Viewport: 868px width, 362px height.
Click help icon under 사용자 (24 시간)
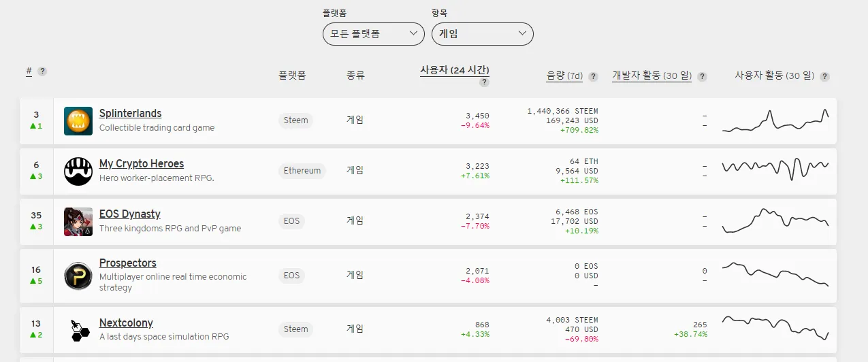point(484,82)
